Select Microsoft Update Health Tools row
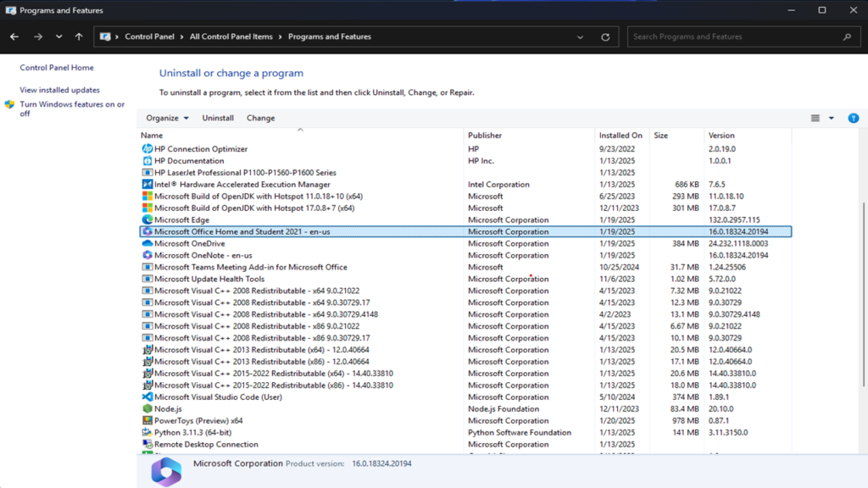This screenshot has width=868, height=488. point(465,279)
